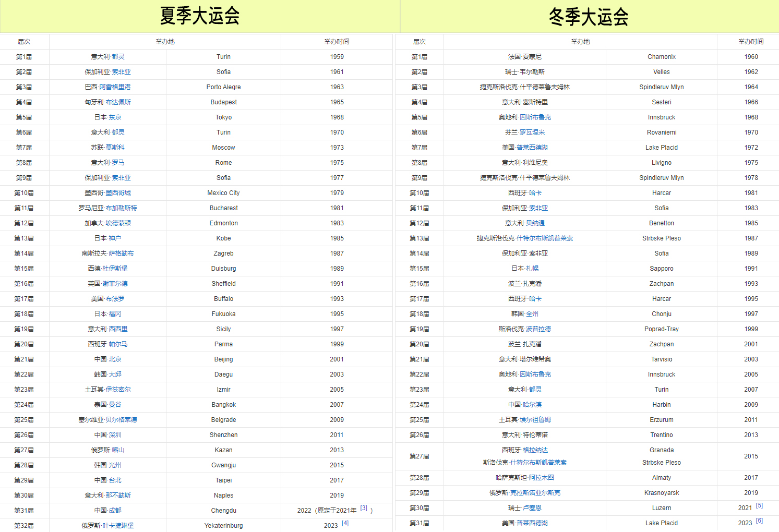Viewport: 779px width, 532px height.
Task: Open the 伊兹密尔 link
Action: [x=118, y=390]
